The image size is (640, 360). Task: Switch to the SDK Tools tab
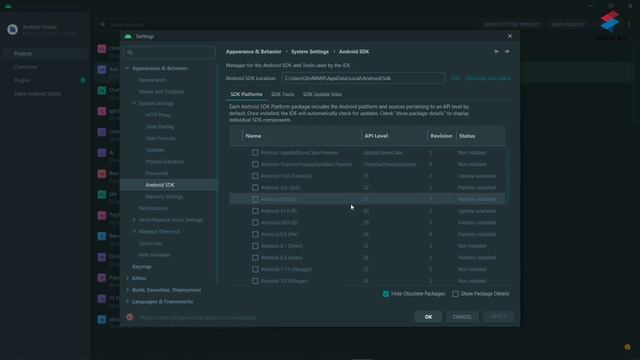(x=282, y=94)
